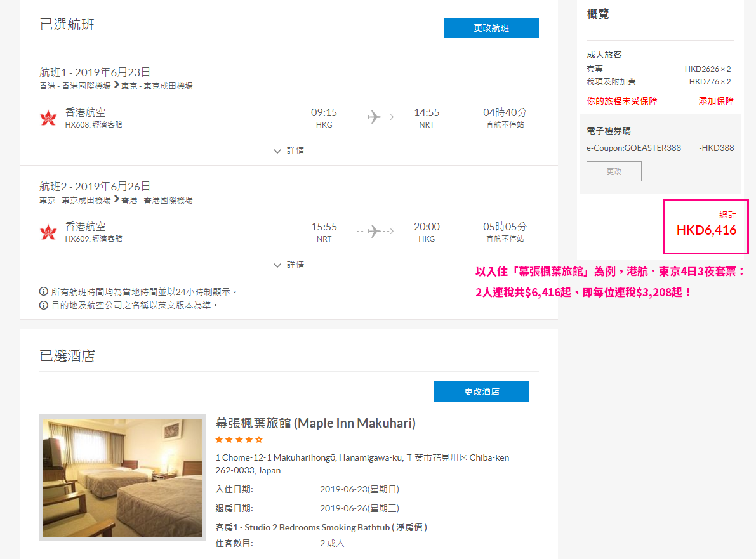Click the 05時05分 flight duration

click(505, 227)
